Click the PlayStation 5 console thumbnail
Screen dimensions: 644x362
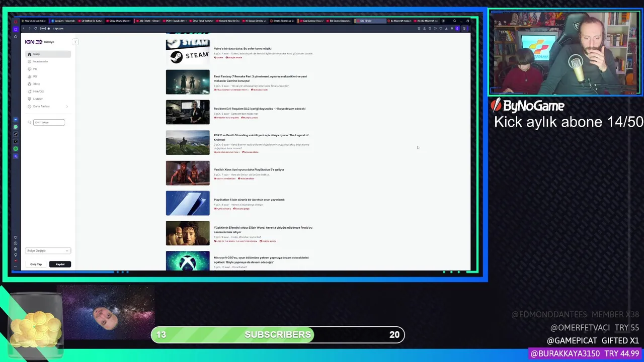click(188, 203)
